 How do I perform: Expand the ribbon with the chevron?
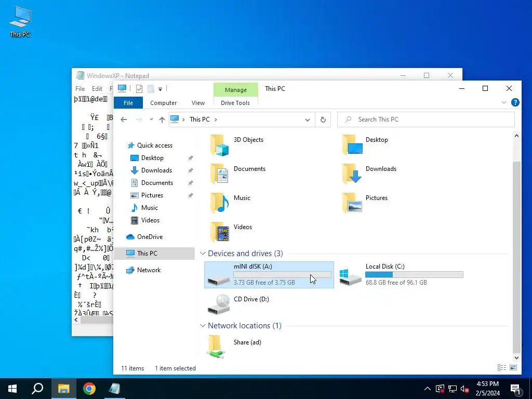tap(504, 102)
